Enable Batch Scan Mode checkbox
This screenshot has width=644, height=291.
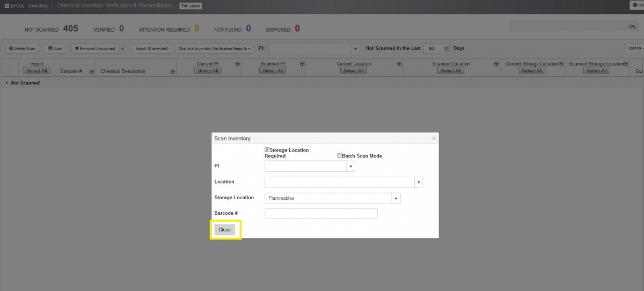[x=340, y=156]
